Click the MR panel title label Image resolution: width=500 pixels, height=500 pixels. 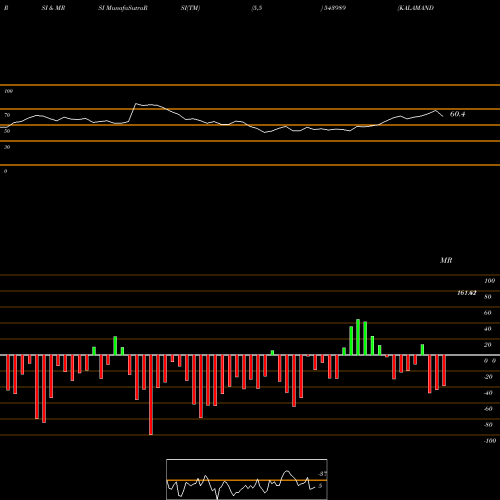(446, 260)
